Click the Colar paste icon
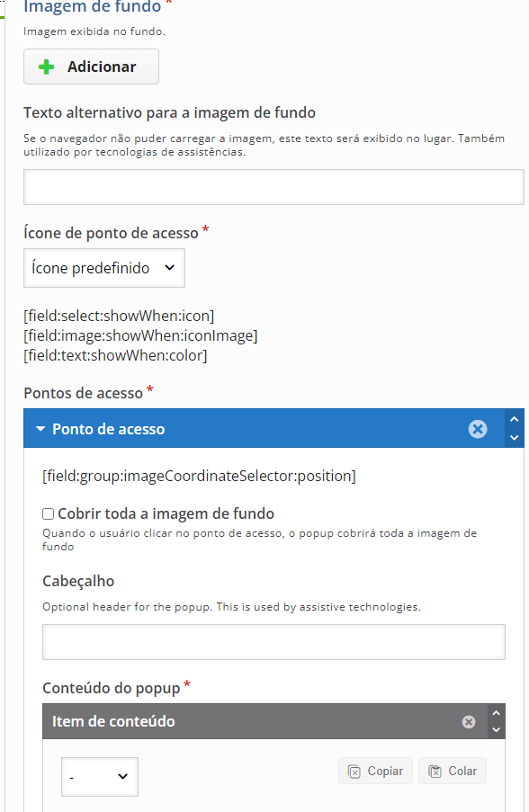Viewport: 529px width, 812px height. coord(435,772)
